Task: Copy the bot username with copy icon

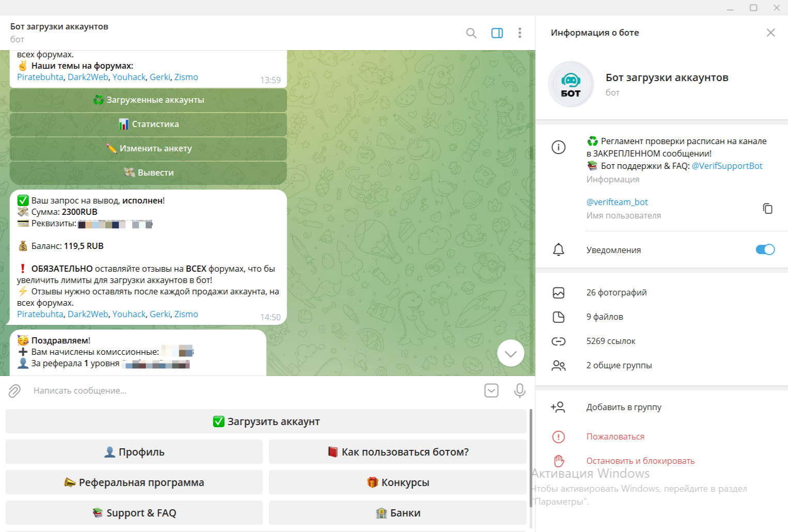Action: 767,208
